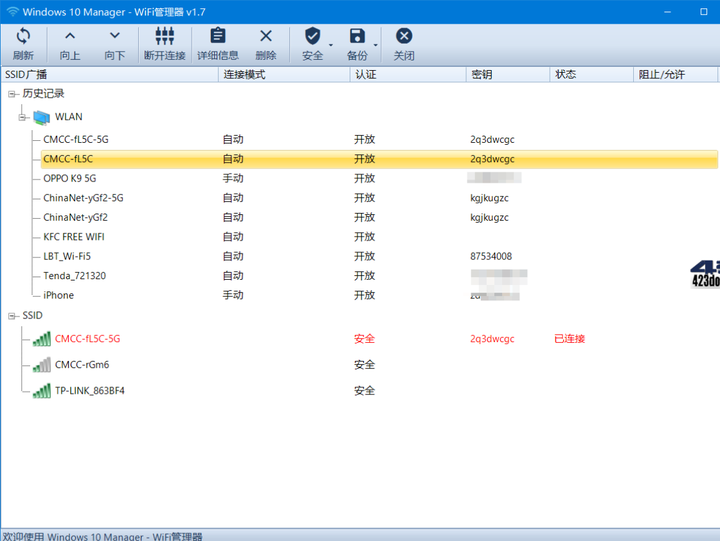Sort by 状态 column header
The height and width of the screenshot is (541, 720).
click(591, 74)
